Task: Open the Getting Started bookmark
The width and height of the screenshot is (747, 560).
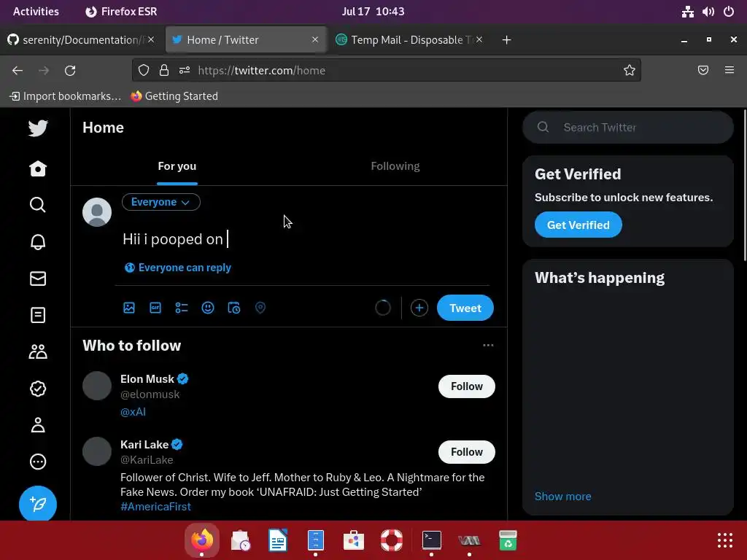Action: (x=174, y=96)
